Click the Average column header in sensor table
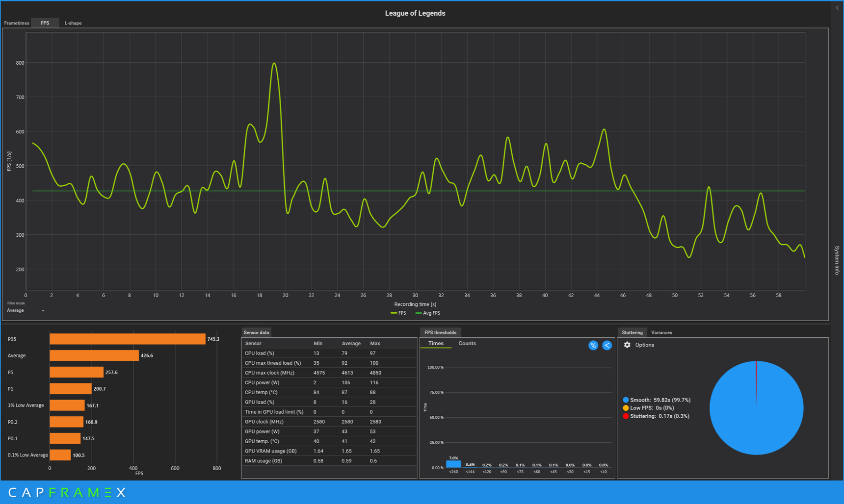Viewport: 844px width, 504px height. [x=351, y=343]
